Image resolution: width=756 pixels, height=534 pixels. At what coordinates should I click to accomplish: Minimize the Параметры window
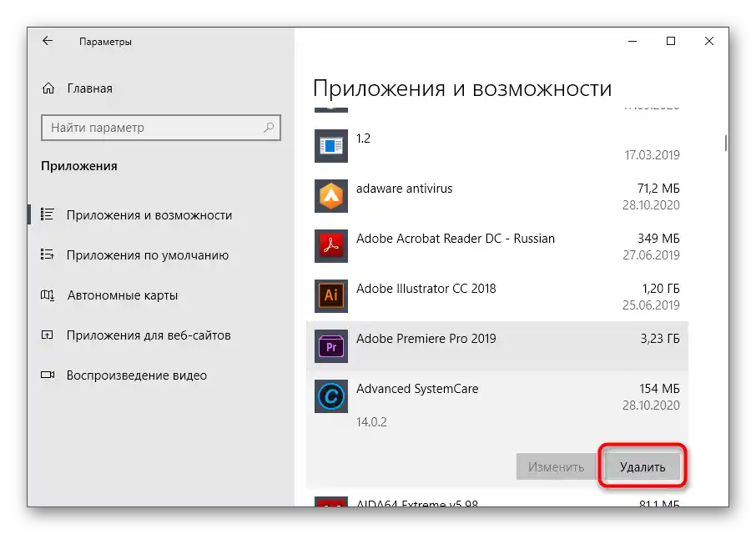633,42
